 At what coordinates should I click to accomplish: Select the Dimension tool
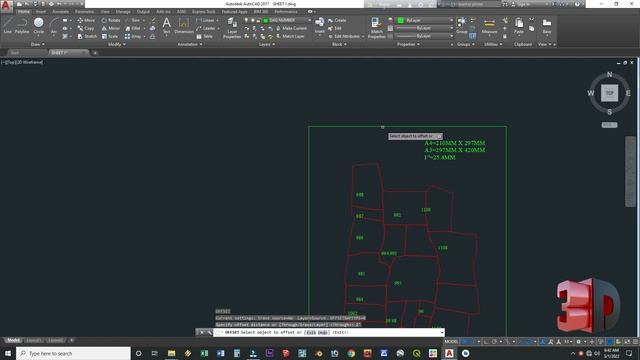184,26
